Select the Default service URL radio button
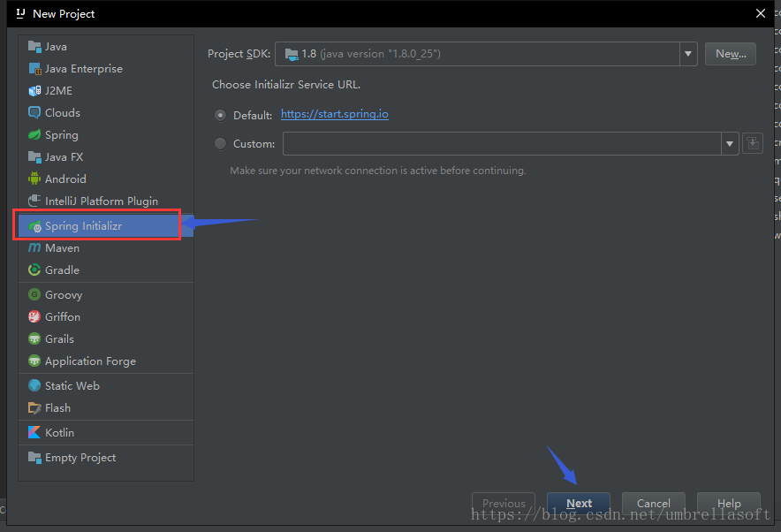781x532 pixels. (x=220, y=115)
